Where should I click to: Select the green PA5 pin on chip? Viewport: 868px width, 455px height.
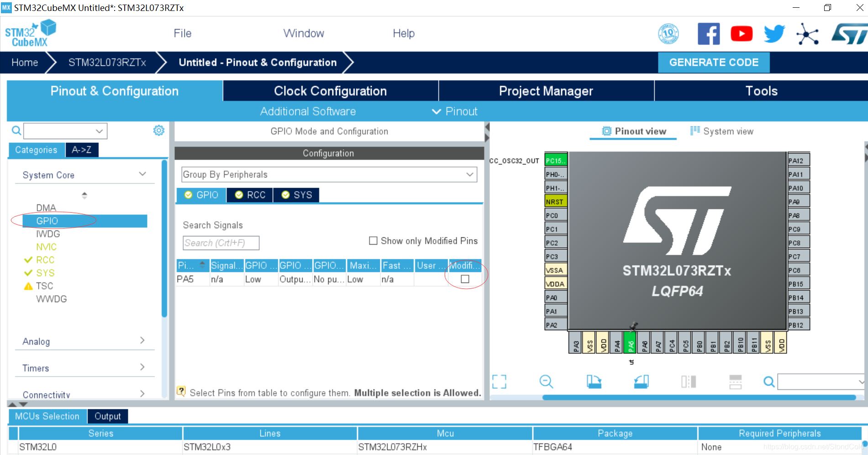(x=631, y=342)
